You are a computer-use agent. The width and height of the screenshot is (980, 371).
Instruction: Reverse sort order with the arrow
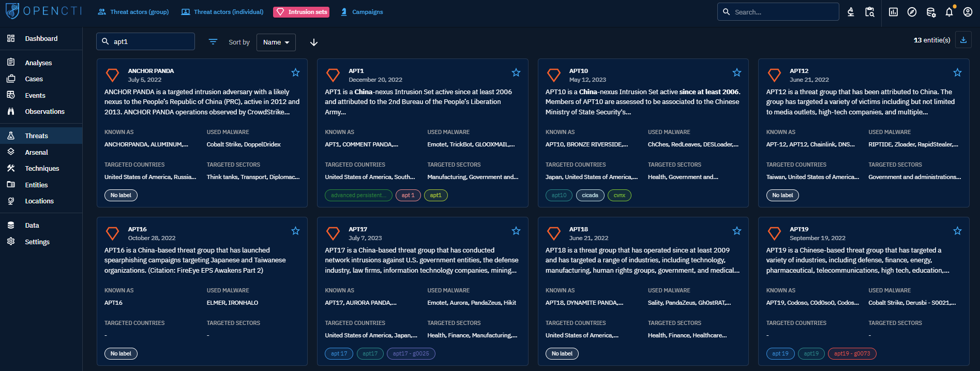click(314, 42)
